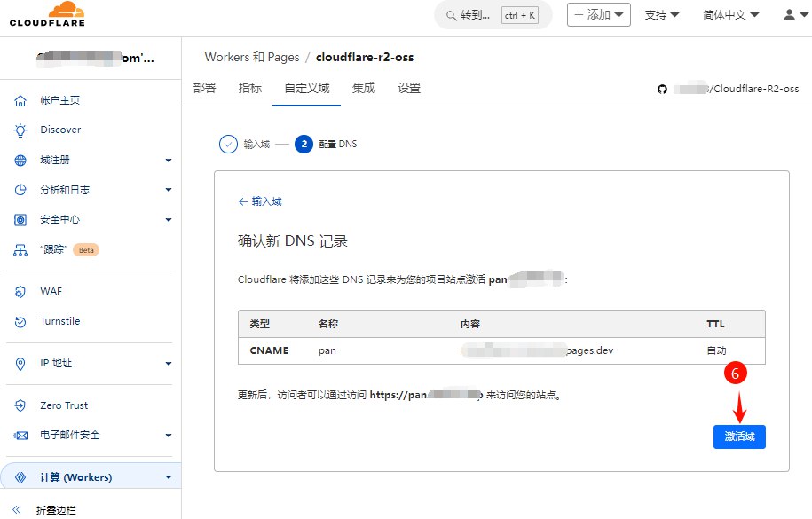Open the GitHub repository link
The height and width of the screenshot is (519, 812).
pos(728,89)
